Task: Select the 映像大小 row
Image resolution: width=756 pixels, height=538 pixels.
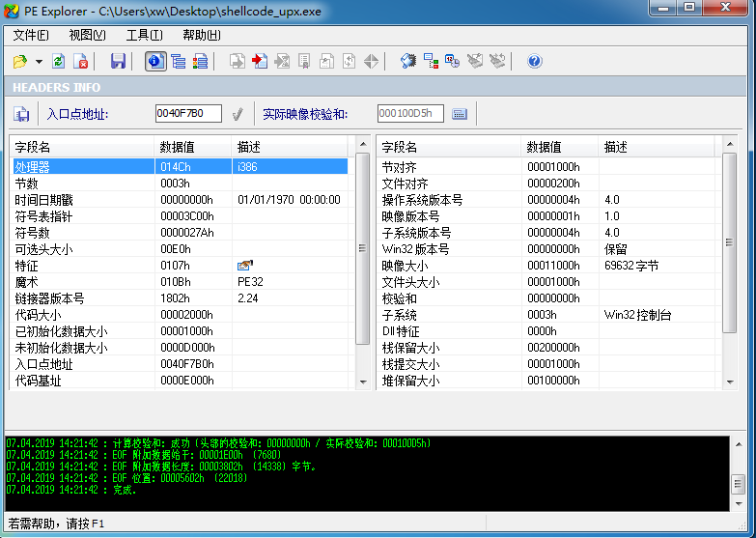Action: coord(546,266)
